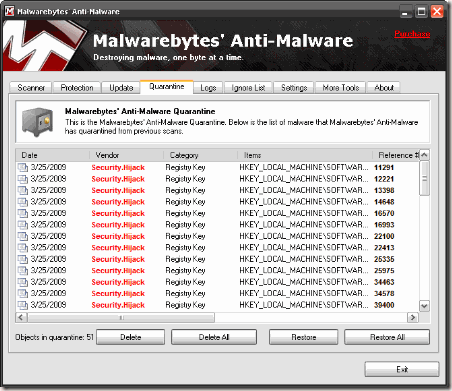Open the More Tools tab
The height and width of the screenshot is (391, 452).
341,88
